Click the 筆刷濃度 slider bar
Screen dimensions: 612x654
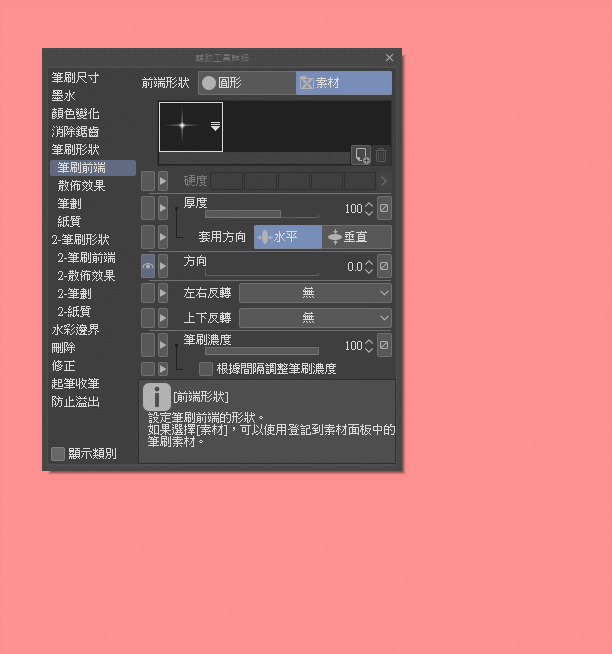(262, 351)
